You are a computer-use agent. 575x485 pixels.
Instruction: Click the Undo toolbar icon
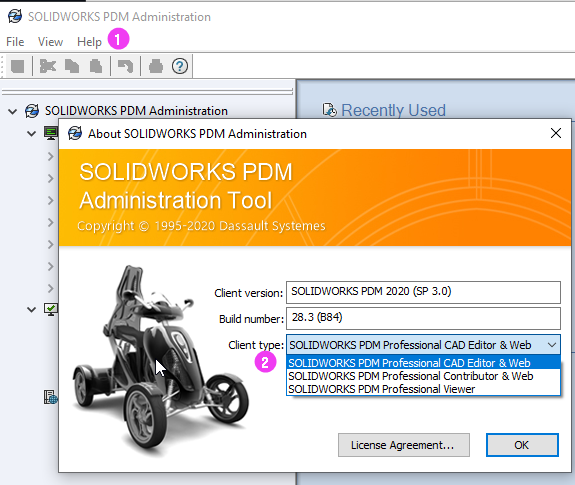(125, 66)
